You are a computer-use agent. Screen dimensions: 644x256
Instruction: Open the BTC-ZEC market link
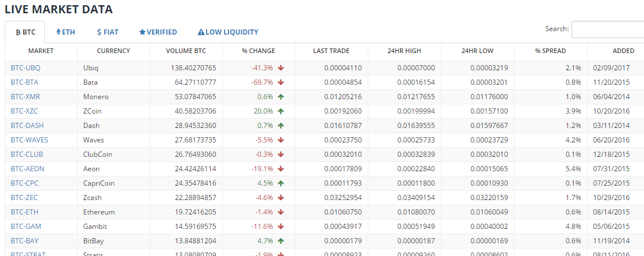tap(25, 198)
